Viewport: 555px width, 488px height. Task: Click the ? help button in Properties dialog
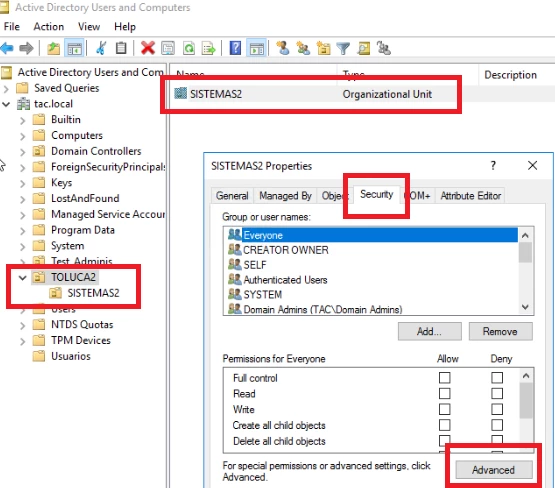(493, 165)
